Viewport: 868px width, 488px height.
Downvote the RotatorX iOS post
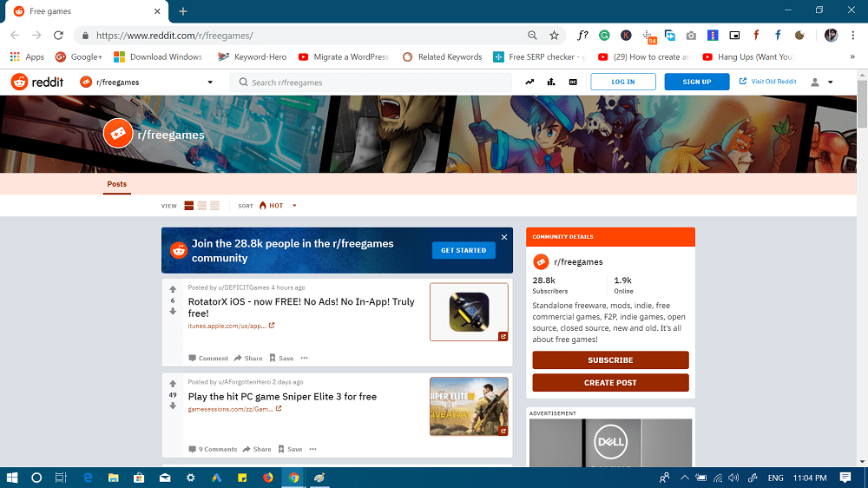coord(173,312)
